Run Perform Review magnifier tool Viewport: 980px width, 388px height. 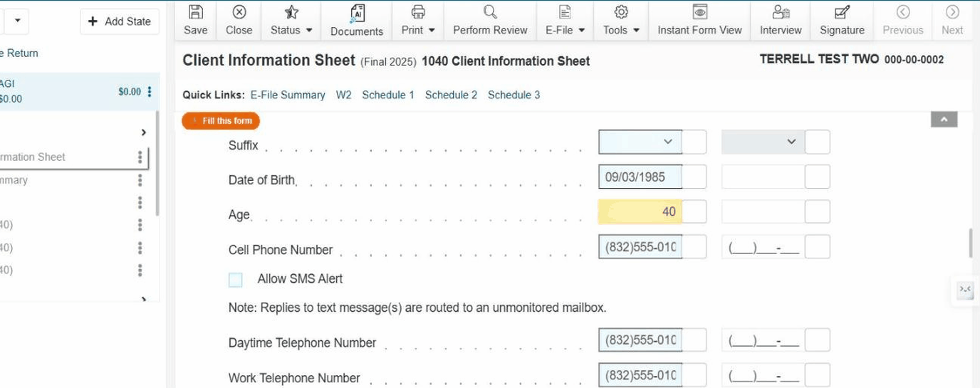(x=490, y=20)
